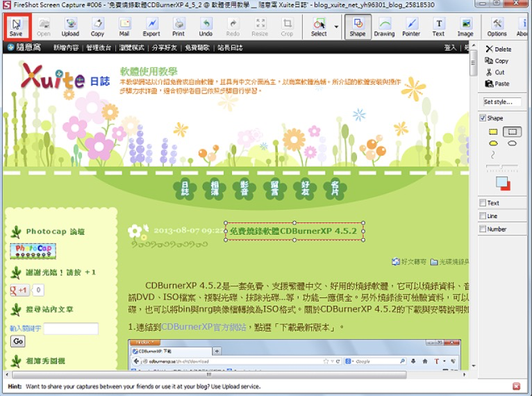Click the vertical scrollbar up arrow

(x=474, y=46)
